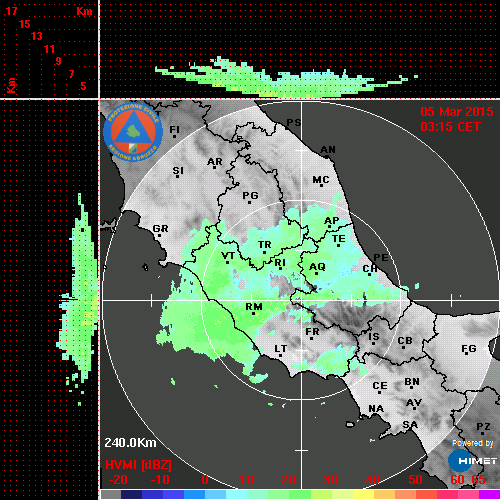Click the Powered by text
Image resolution: width=500 pixels, height=500 pixels.
click(x=473, y=443)
